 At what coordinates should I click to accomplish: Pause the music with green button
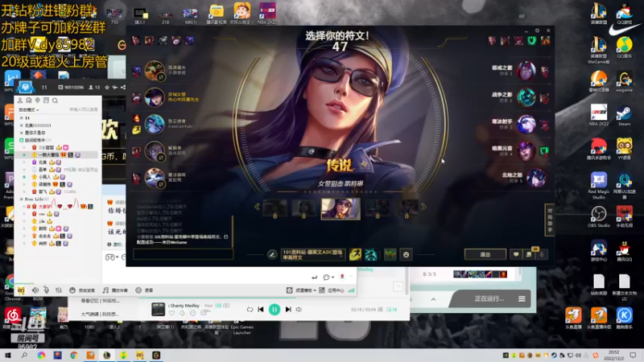coord(275,310)
